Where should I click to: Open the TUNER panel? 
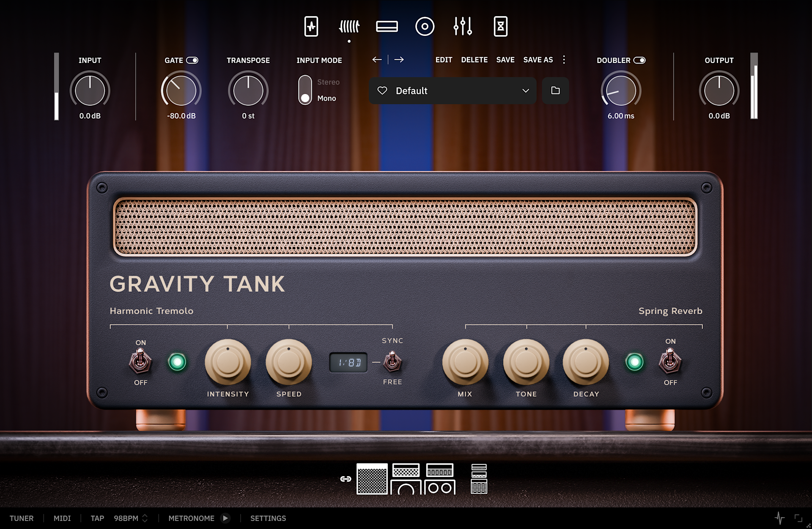[22, 518]
